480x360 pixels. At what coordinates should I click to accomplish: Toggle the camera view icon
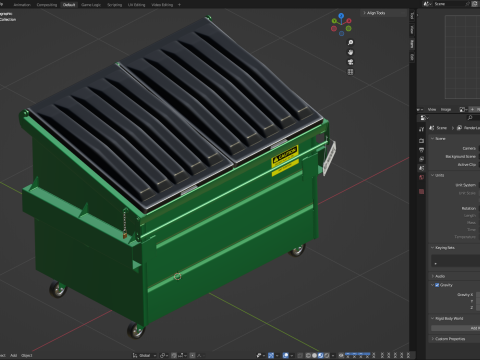350,62
